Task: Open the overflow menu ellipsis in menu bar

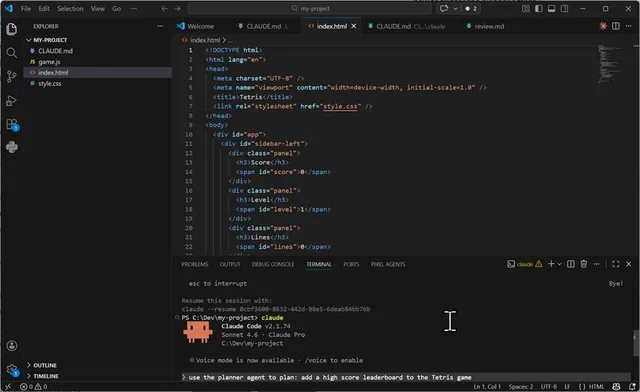Action: click(x=134, y=9)
